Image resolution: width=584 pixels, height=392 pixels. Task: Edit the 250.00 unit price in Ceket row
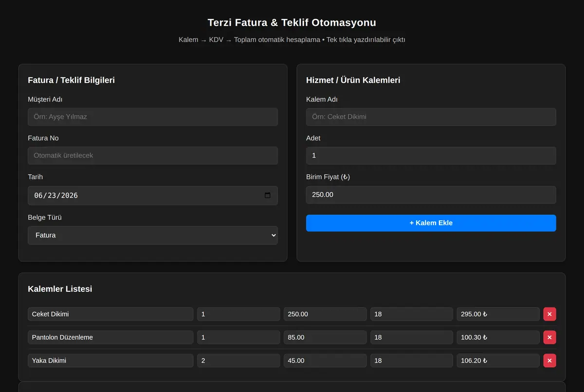click(x=325, y=314)
